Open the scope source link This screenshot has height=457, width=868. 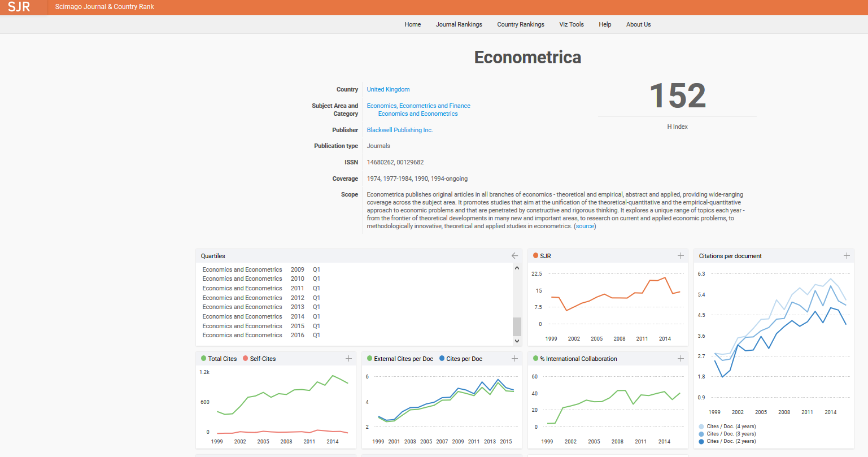point(585,226)
